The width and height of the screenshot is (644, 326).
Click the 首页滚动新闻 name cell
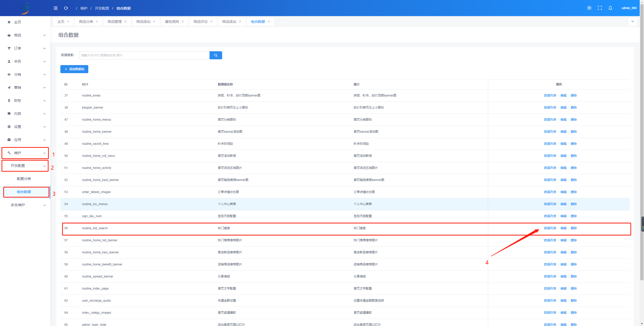tap(227, 156)
